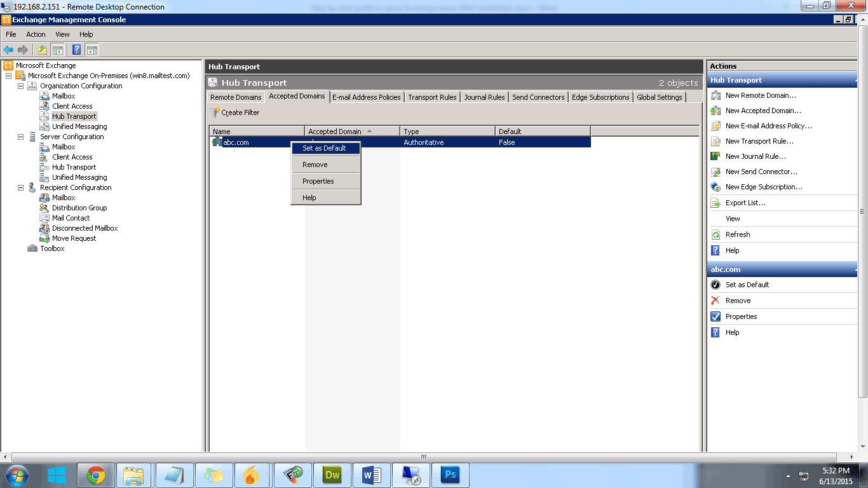Open Google Chrome from the taskbar
Image resolution: width=868 pixels, height=488 pixels.
point(95,475)
